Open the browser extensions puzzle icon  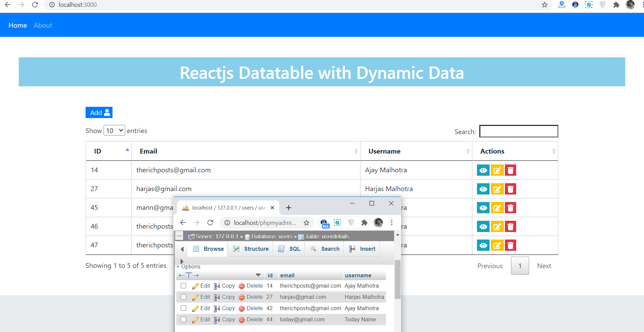click(x=617, y=5)
